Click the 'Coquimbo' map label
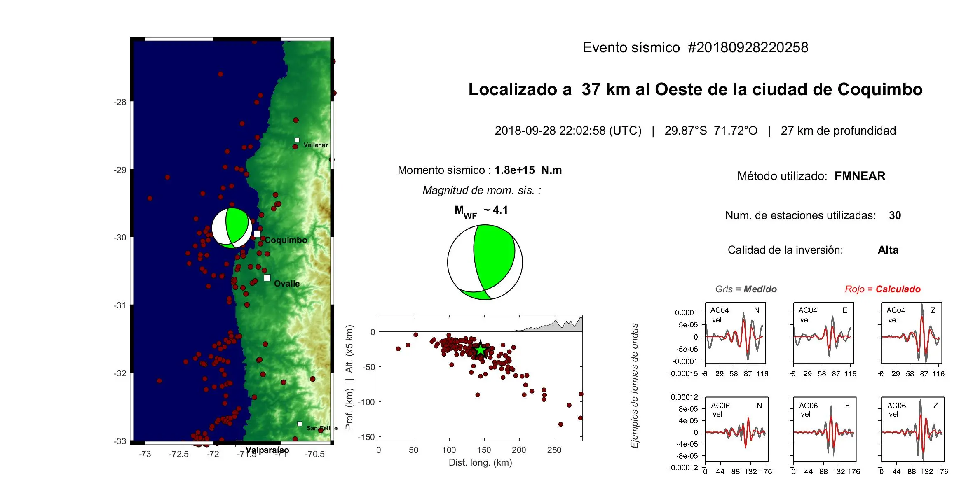The height and width of the screenshot is (499, 980). (286, 240)
